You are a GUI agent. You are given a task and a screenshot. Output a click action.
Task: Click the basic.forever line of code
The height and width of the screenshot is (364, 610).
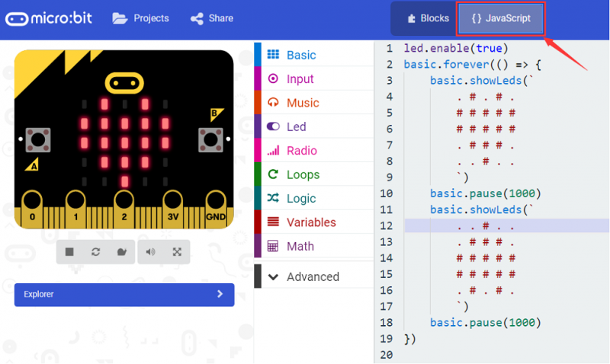click(x=472, y=65)
